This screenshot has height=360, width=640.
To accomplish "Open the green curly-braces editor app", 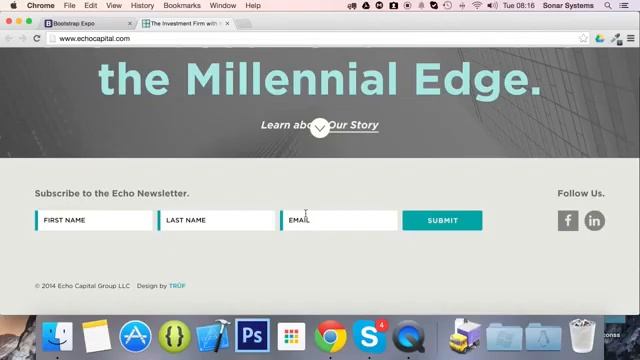I will pyautogui.click(x=174, y=336).
